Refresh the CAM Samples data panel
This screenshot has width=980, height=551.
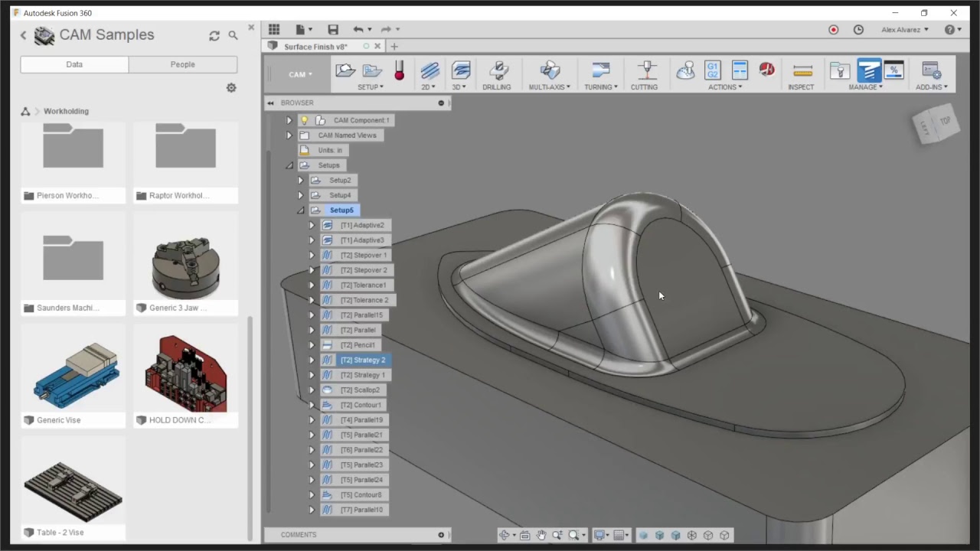click(x=214, y=35)
